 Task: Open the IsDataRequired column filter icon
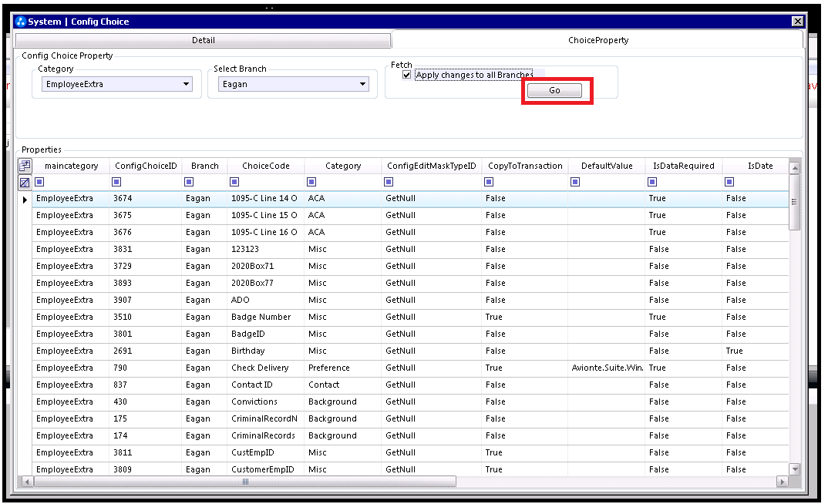[x=652, y=182]
